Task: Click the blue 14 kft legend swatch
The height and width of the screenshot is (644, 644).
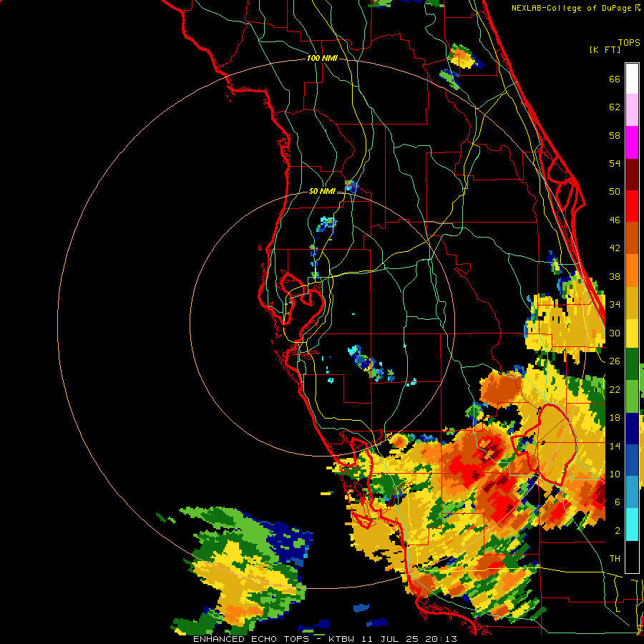Action: [x=632, y=461]
